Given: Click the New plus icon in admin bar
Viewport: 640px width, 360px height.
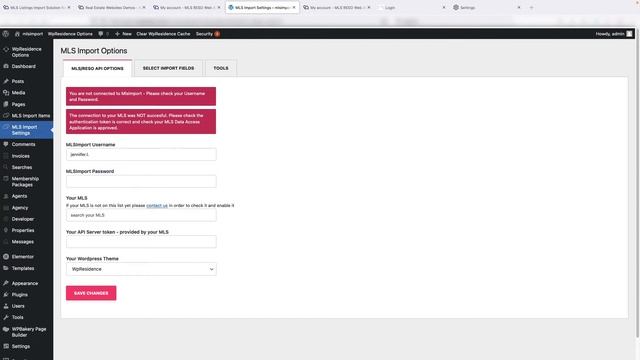Looking at the screenshot, I should click(117, 34).
